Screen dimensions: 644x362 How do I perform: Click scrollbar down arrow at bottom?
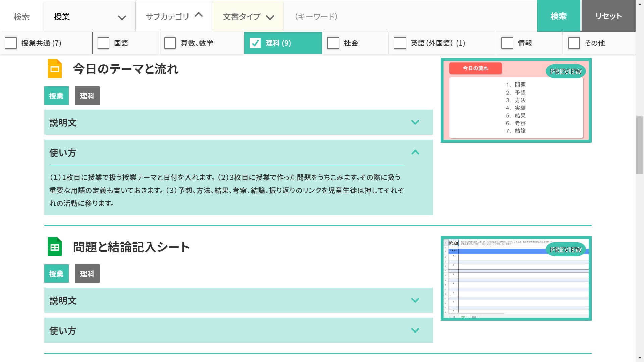coord(640,358)
